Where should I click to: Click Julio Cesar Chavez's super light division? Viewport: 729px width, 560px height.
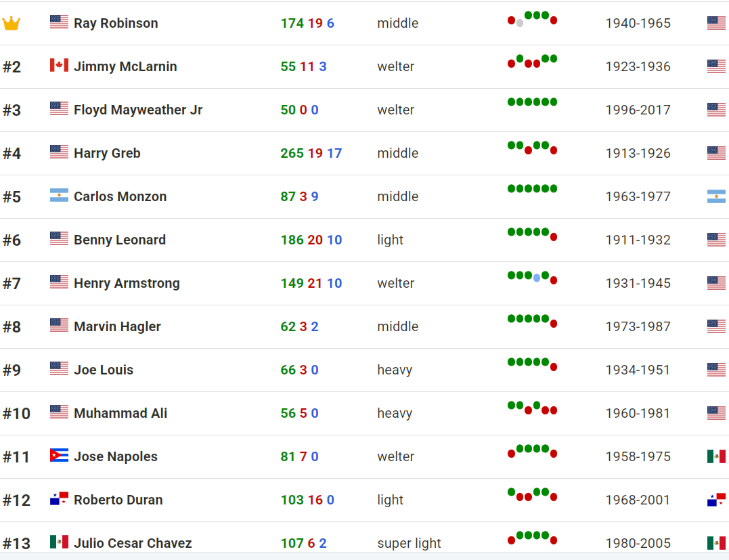[409, 543]
